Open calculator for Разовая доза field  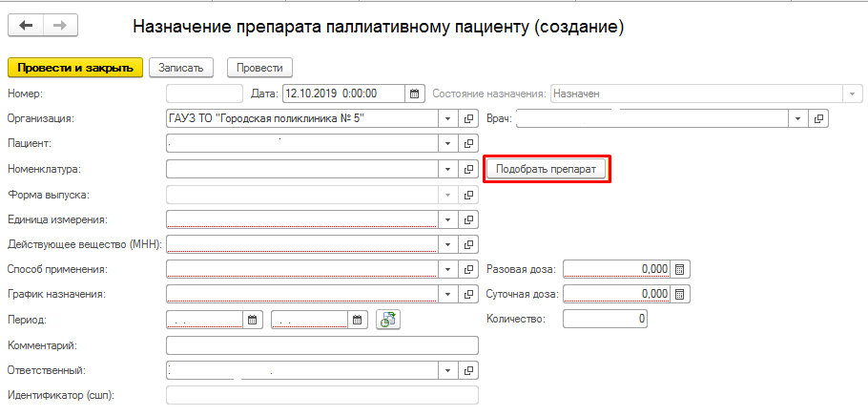point(680,269)
